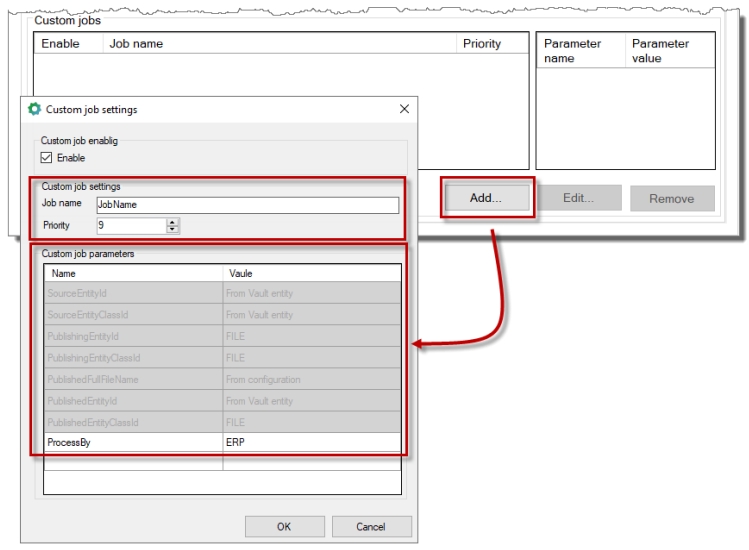
Task: Click the Add... button
Action: (x=485, y=198)
